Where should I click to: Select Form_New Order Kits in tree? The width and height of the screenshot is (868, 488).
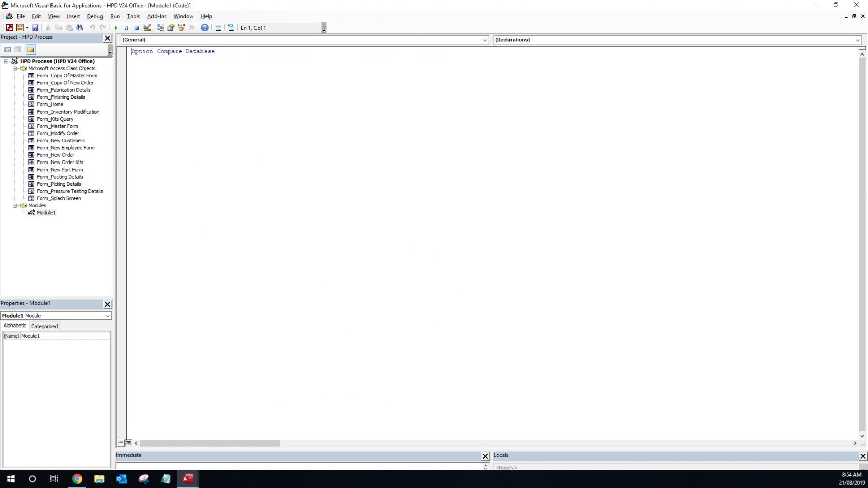(60, 162)
